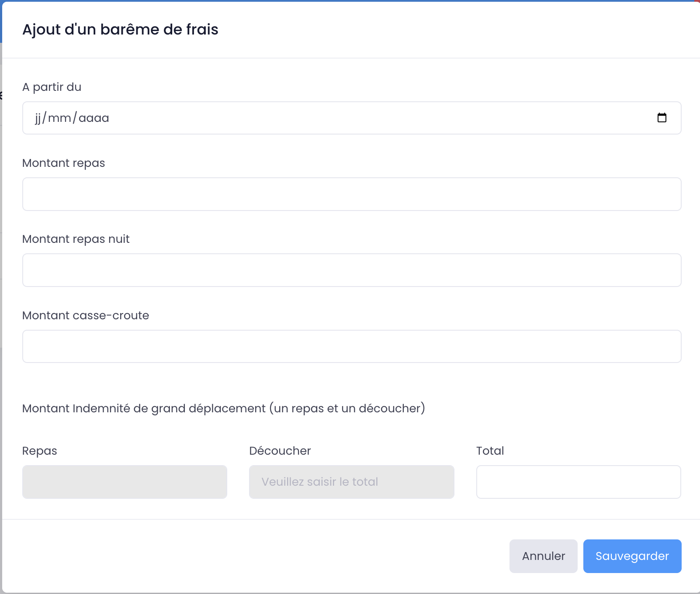700x594 pixels.
Task: Focus the Montant casse-croute input field
Action: [x=351, y=346]
